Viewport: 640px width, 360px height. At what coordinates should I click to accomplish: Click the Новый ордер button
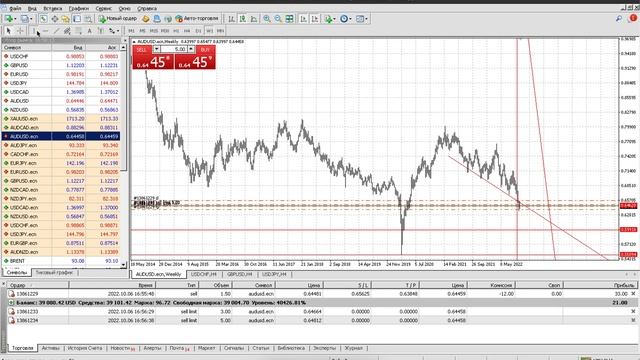pos(118,19)
